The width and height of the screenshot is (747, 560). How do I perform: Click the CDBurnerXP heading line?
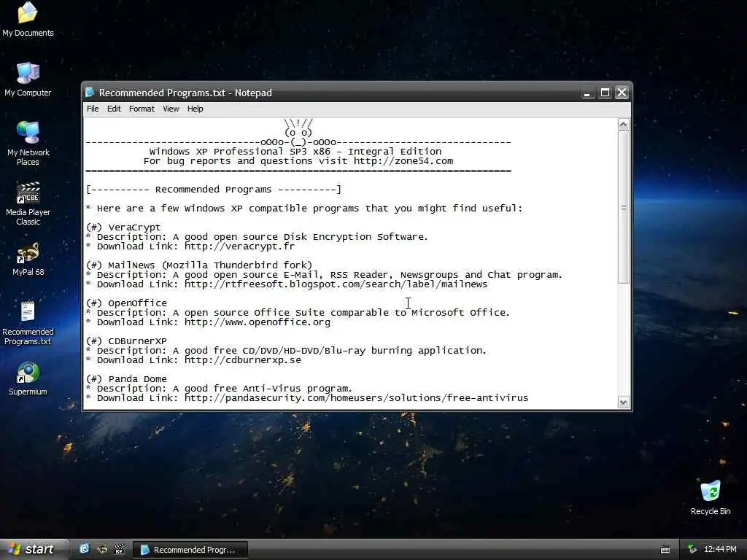pyautogui.click(x=126, y=341)
